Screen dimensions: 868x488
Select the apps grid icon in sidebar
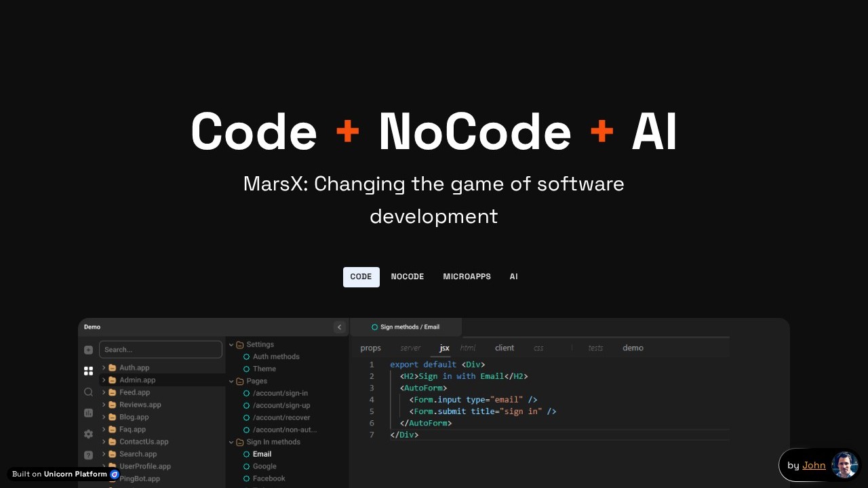point(88,371)
